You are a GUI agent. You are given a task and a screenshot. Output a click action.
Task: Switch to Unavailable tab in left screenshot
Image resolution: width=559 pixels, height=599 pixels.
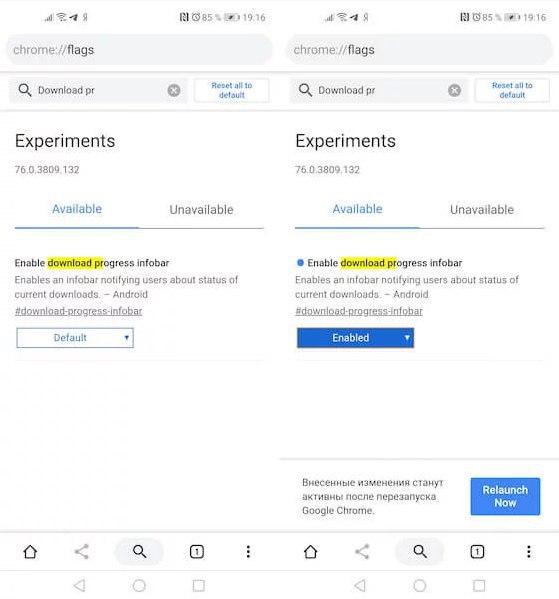point(201,209)
